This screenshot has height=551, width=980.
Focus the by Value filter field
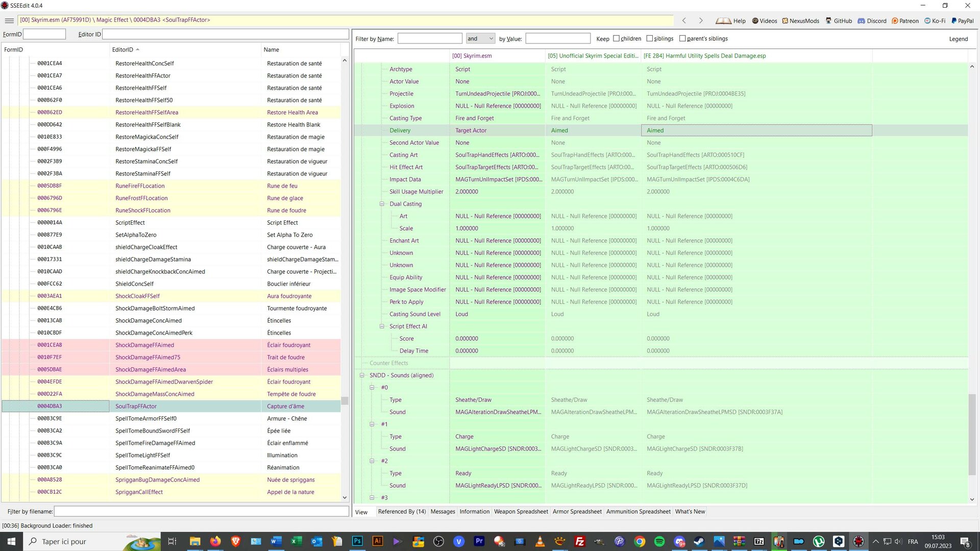558,38
